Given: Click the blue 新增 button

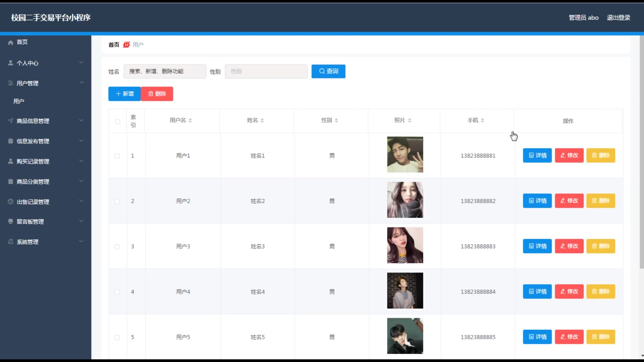Looking at the screenshot, I should pyautogui.click(x=124, y=94).
